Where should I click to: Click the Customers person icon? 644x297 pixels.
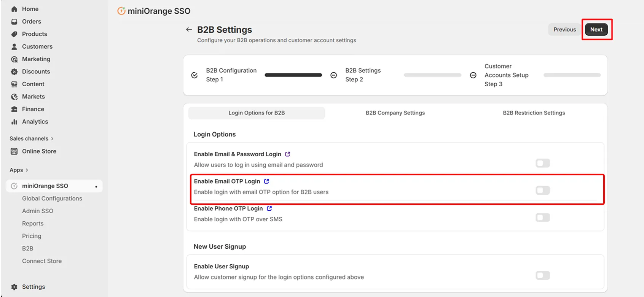[14, 47]
